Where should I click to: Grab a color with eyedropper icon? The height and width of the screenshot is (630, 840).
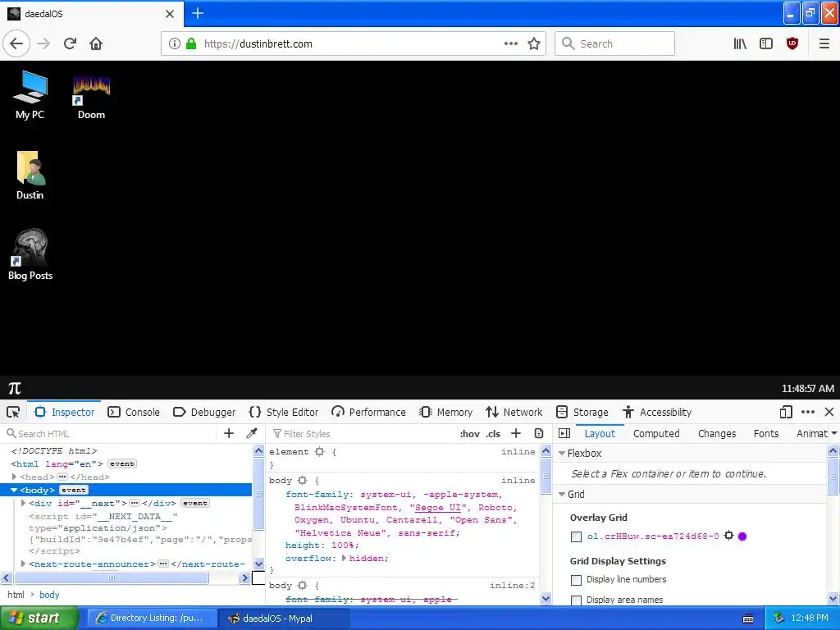point(252,433)
